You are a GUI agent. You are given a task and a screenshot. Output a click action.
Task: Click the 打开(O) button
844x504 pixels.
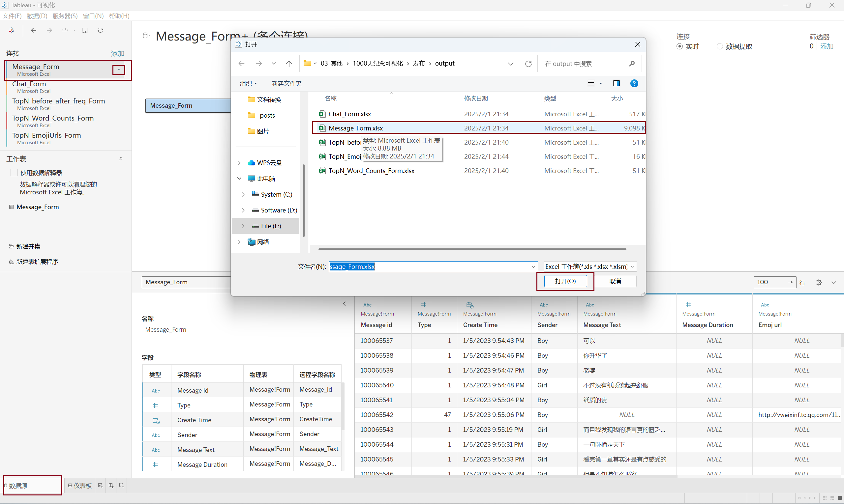click(x=565, y=281)
